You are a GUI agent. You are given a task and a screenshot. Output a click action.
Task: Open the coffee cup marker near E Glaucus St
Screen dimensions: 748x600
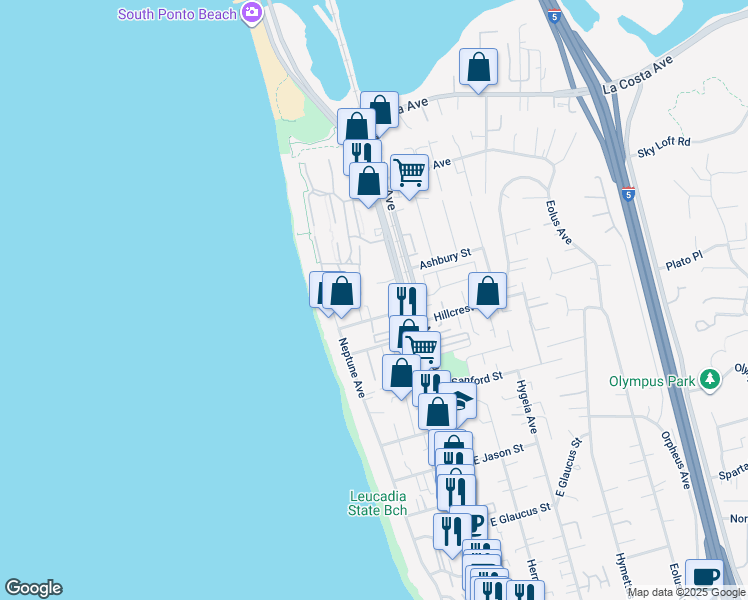coord(477,522)
